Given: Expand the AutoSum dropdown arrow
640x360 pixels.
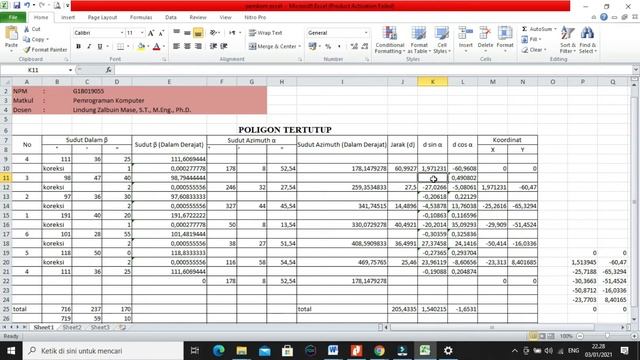Looking at the screenshot, I should pyautogui.click(x=556, y=29).
